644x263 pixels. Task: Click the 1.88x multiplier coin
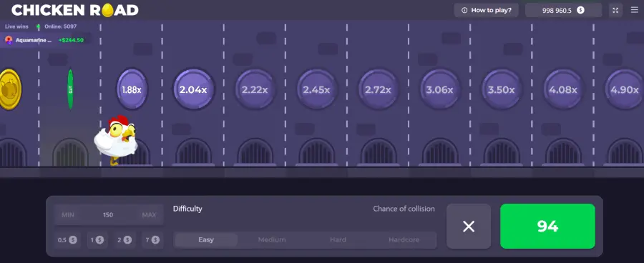[x=132, y=89]
